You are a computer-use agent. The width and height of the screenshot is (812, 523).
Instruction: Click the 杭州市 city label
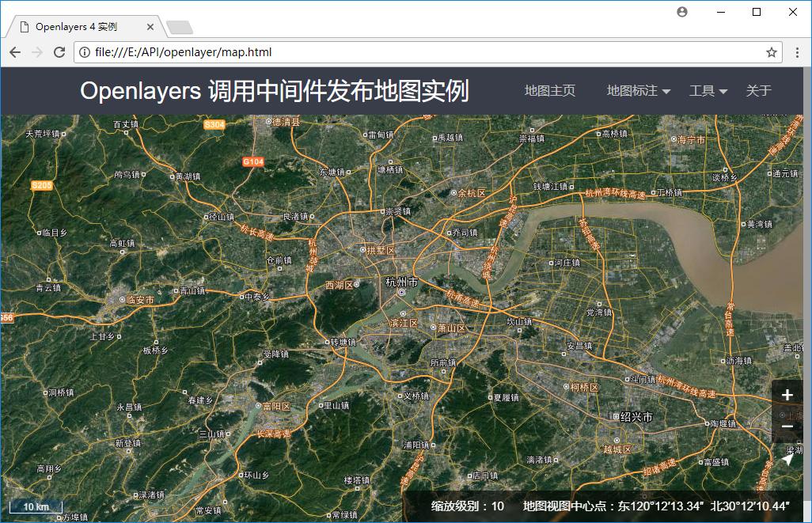point(402,282)
